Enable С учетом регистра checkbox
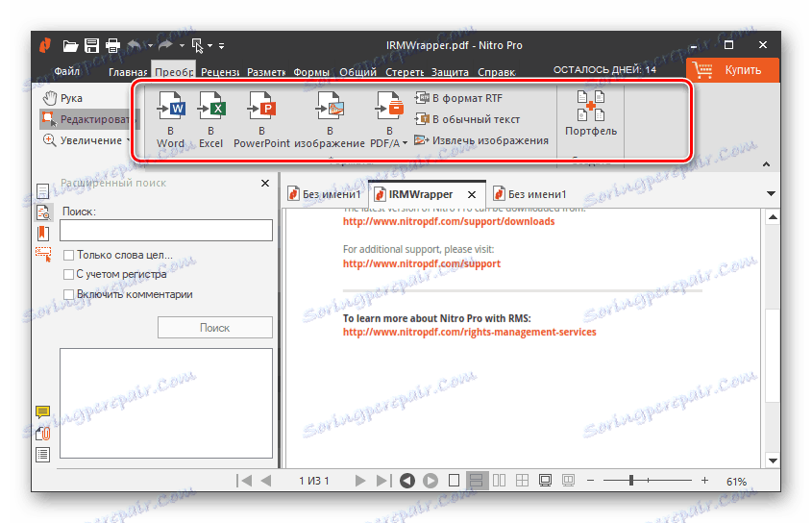 (x=68, y=274)
